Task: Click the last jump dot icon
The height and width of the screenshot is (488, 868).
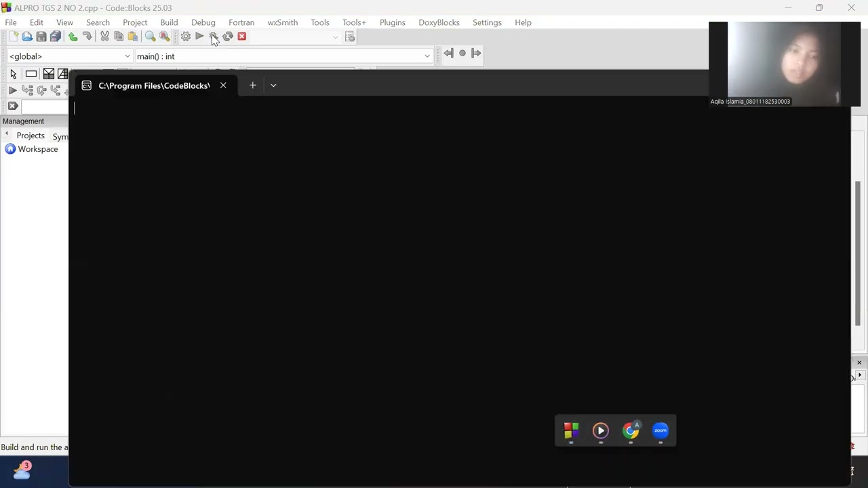Action: tap(462, 53)
